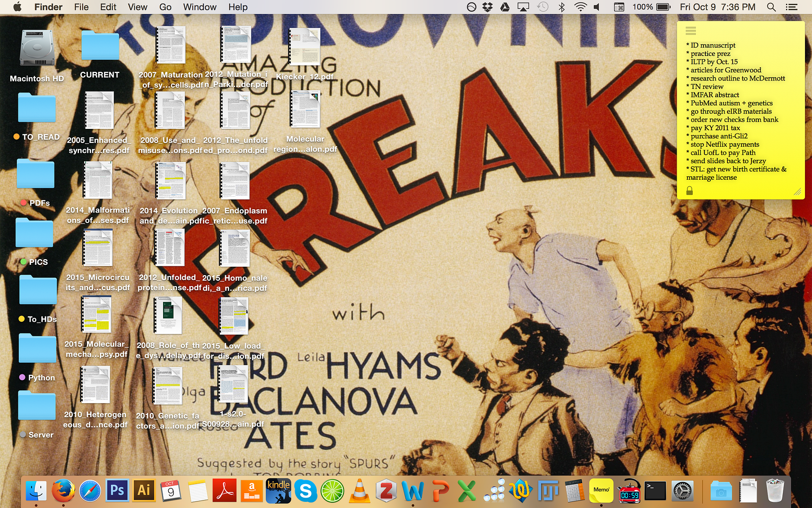
Task: Select the 2005_Enhanced synchr PDF file
Action: (99, 111)
